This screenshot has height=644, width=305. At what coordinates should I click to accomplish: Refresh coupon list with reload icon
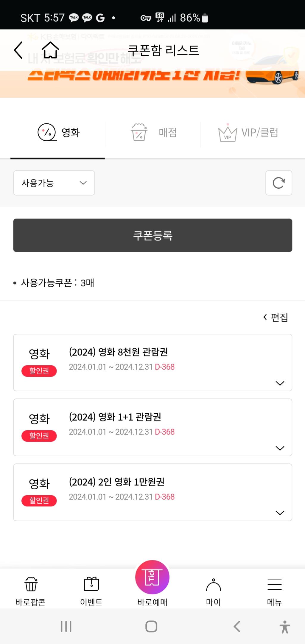(279, 183)
